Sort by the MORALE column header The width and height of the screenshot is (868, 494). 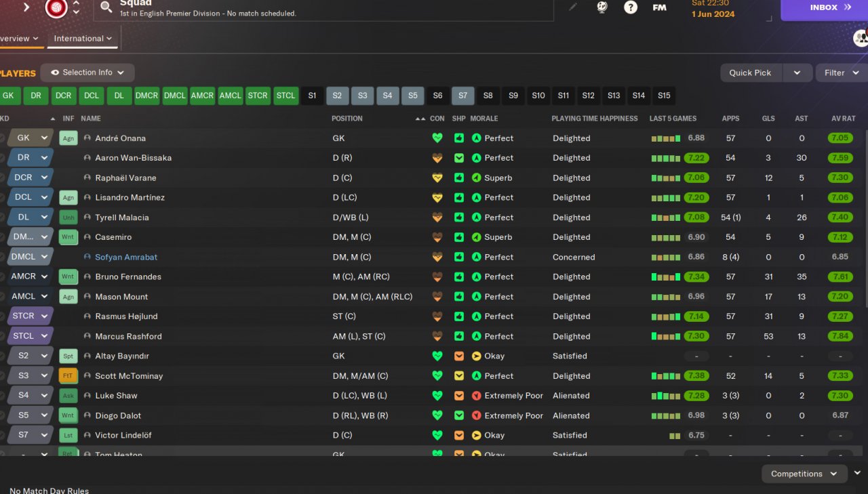[484, 119]
